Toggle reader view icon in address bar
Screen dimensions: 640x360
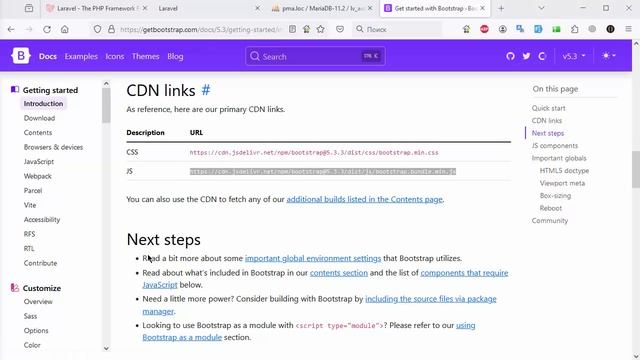pos(293,29)
